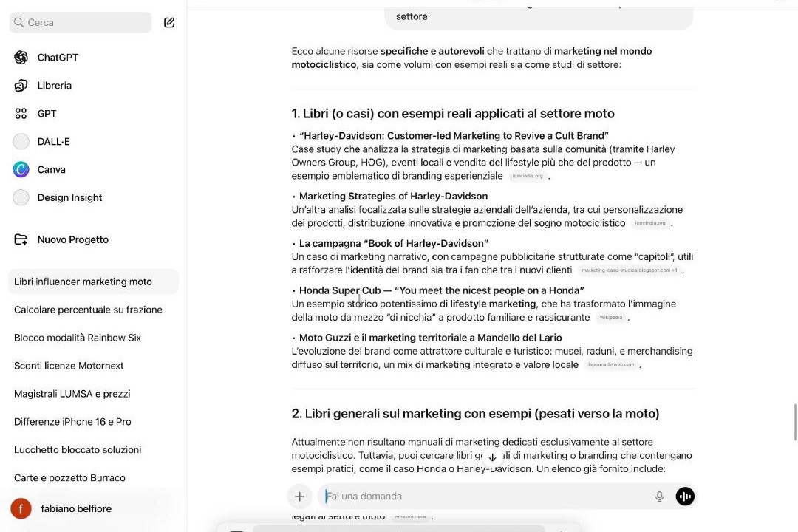798x532 pixels.
Task: Click the Wikipedia source citation chip
Action: point(611,318)
